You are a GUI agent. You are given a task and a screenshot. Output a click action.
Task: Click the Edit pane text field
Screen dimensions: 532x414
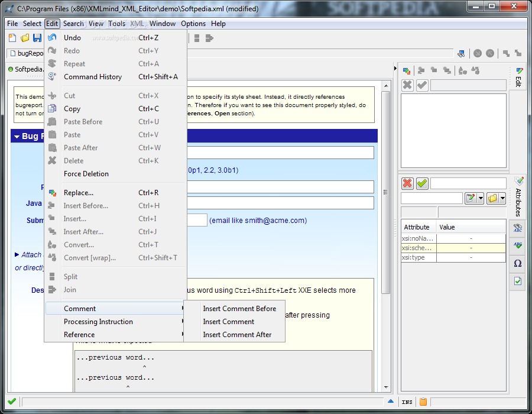click(468, 85)
